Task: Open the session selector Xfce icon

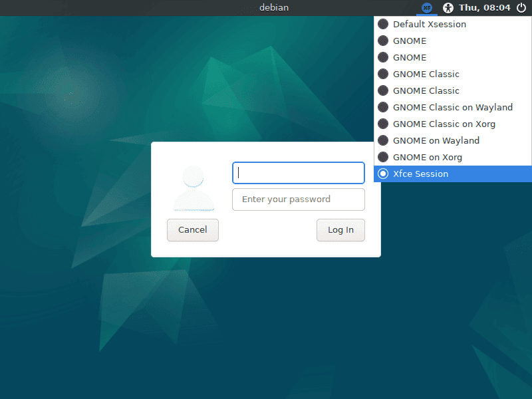Action: pyautogui.click(x=426, y=8)
